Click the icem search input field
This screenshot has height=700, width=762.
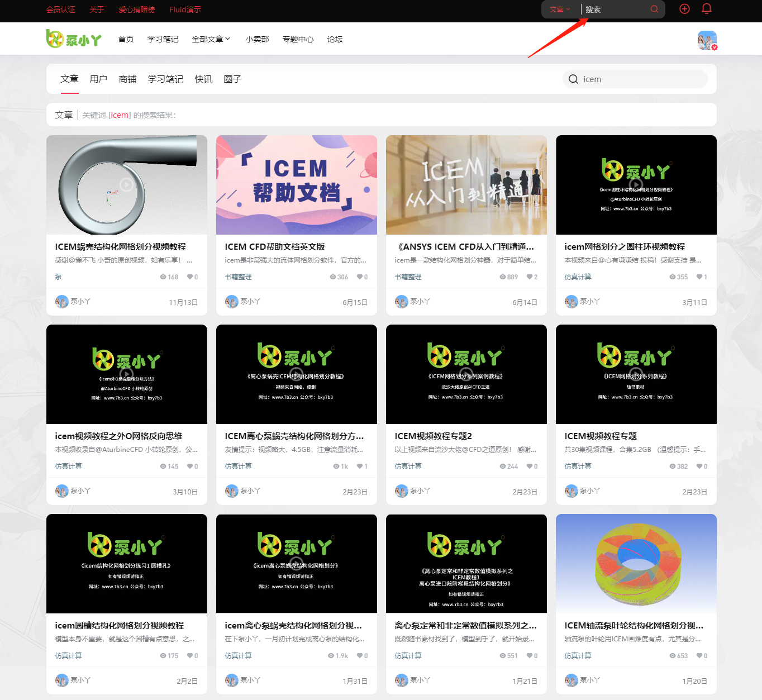[x=626, y=79]
